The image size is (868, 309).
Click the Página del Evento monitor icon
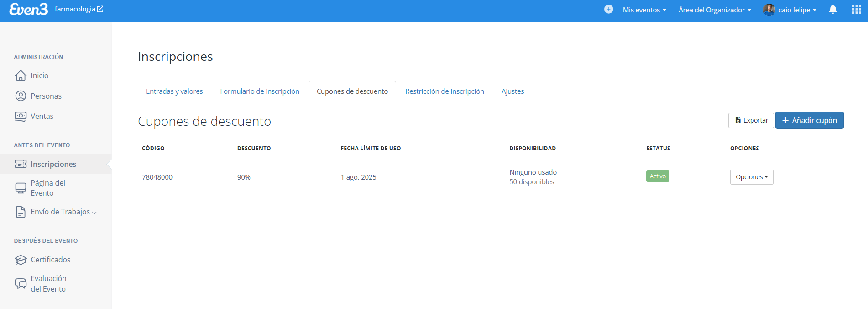pos(21,188)
